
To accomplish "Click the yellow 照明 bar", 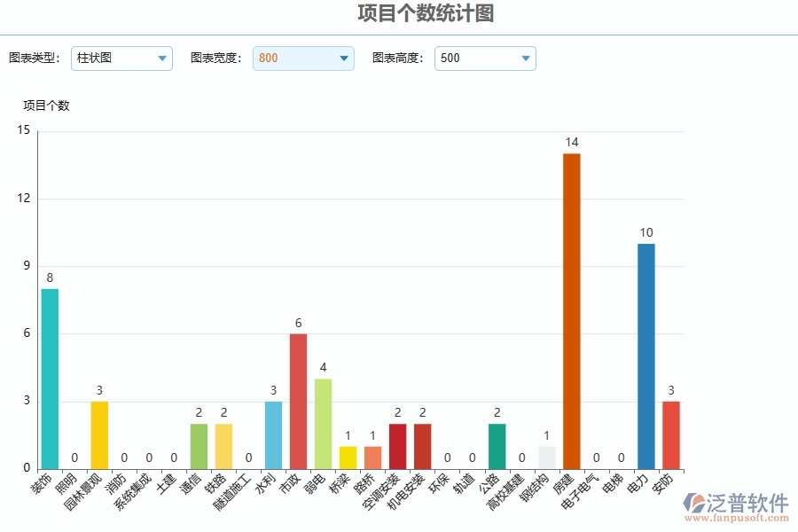I will (99, 434).
